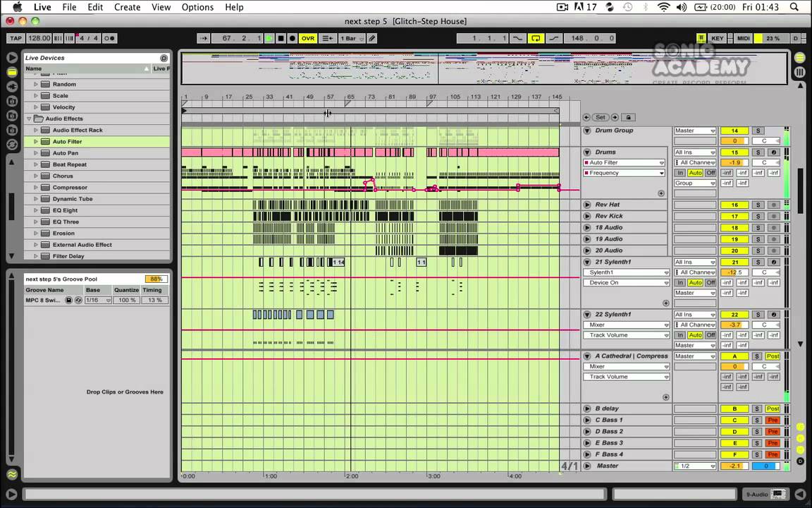Open Drums Auto Filter device chooser
Viewport: 812px width, 508px height.
click(625, 163)
